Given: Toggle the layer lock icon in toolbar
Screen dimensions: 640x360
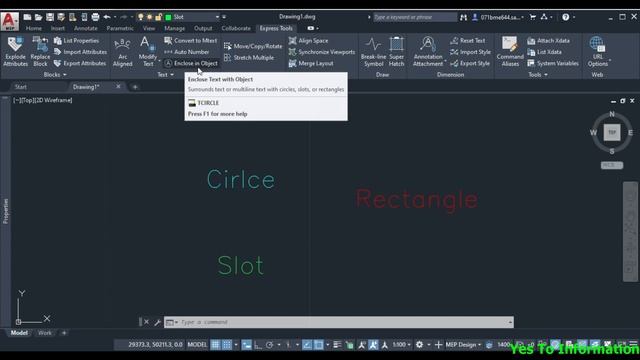Looking at the screenshot, I should 158,17.
